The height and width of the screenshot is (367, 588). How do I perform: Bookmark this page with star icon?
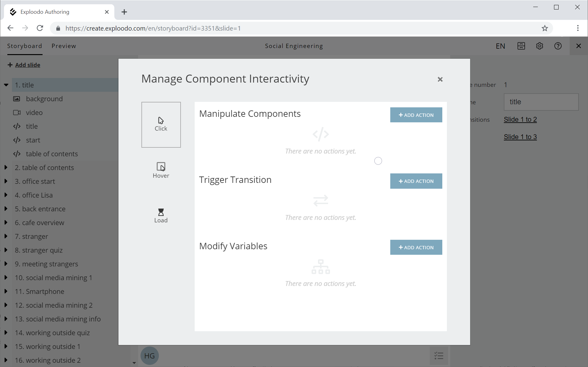545,28
